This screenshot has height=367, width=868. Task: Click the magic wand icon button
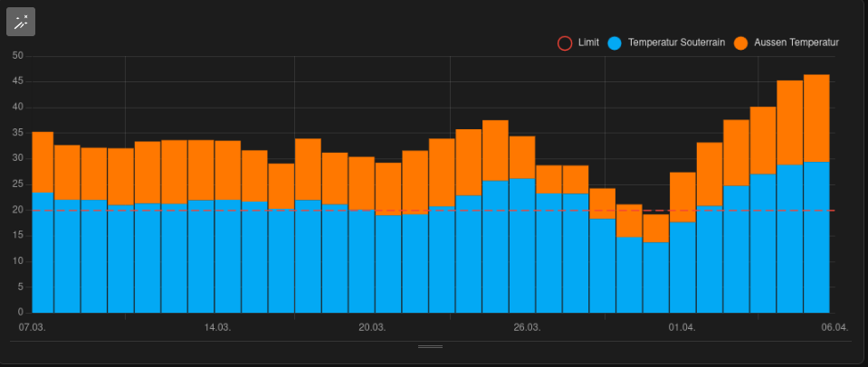[x=21, y=22]
